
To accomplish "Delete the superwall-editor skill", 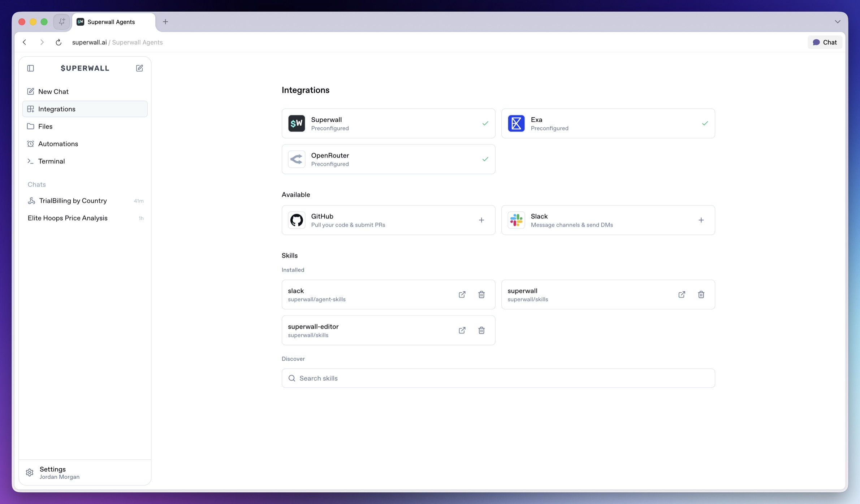I will pyautogui.click(x=481, y=330).
